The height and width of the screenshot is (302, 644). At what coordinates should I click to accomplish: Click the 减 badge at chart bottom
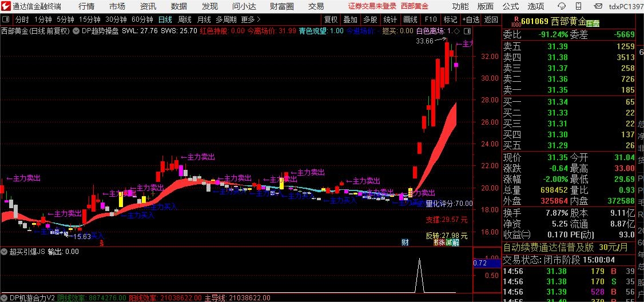(x=449, y=243)
